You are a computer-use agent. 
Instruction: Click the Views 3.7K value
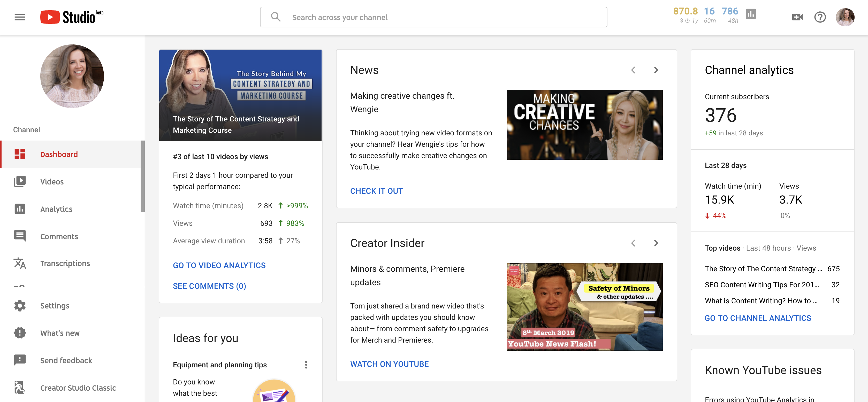coord(790,200)
